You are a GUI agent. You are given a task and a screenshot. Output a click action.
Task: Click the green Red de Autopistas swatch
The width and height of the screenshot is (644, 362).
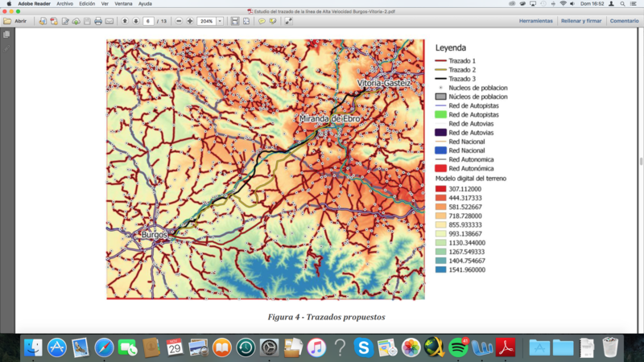coord(440,114)
